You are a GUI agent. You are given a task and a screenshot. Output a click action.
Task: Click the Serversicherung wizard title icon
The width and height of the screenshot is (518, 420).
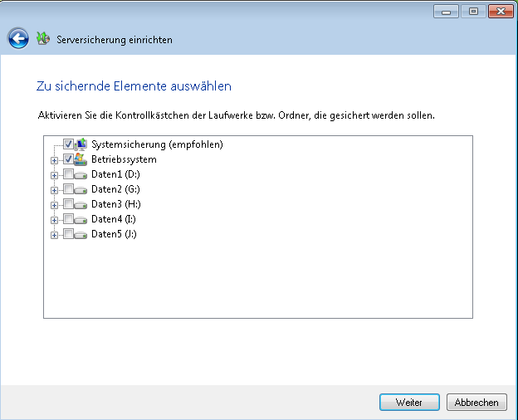(x=43, y=39)
